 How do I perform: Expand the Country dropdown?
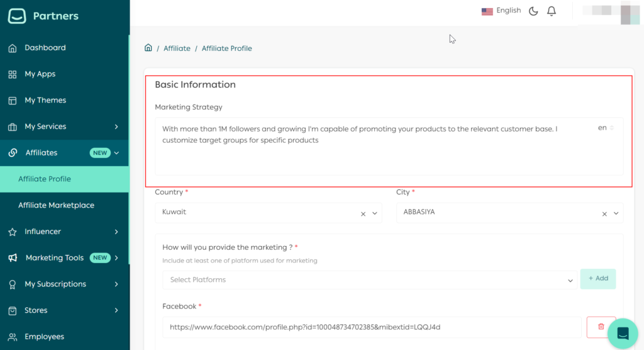pyautogui.click(x=375, y=213)
